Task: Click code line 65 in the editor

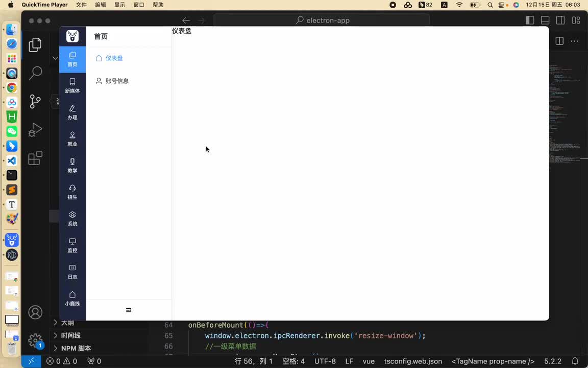Action: [315, 336]
